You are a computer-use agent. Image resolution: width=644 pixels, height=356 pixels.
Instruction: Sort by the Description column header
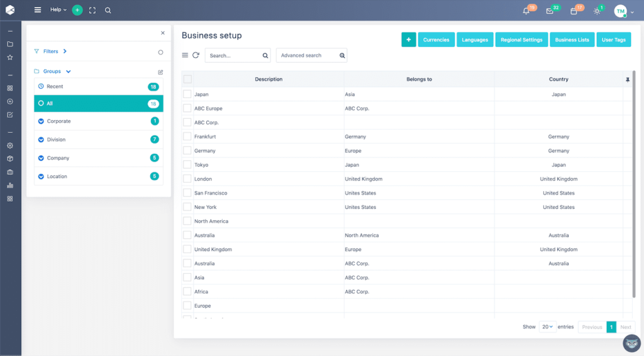click(x=269, y=79)
